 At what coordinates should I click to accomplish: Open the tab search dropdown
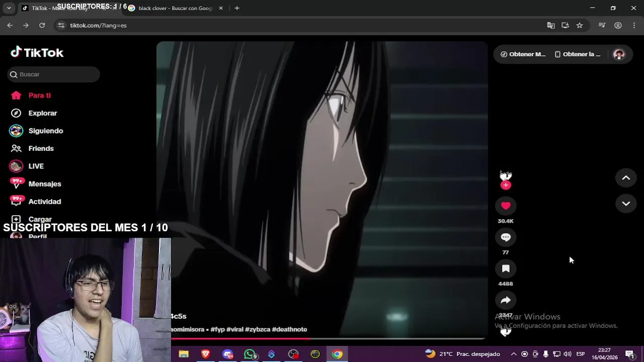tap(9, 8)
